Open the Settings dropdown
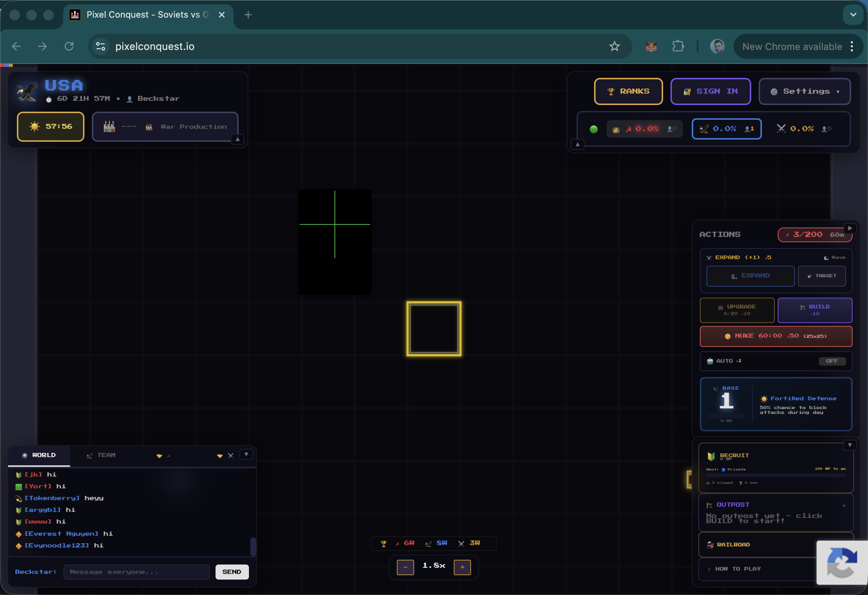 click(804, 91)
